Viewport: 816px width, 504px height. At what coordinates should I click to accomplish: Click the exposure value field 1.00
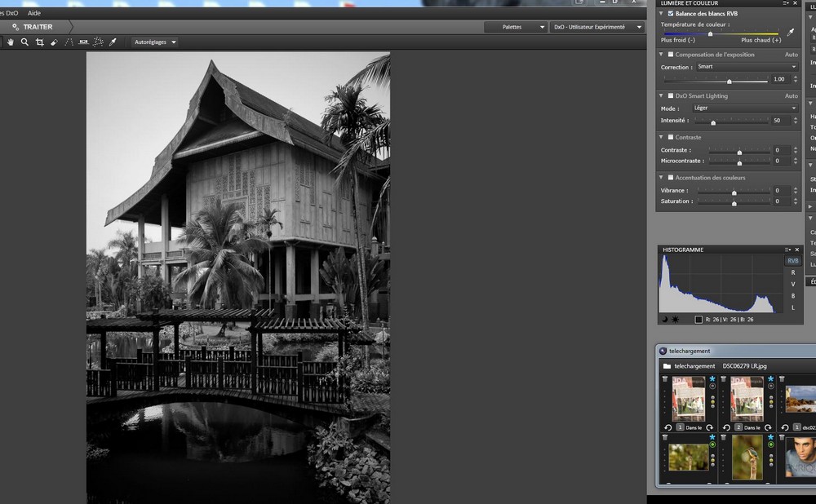(779, 79)
